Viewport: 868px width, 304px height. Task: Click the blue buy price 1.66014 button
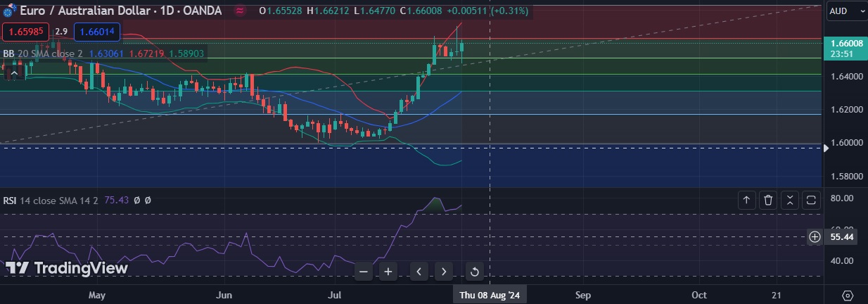pyautogui.click(x=98, y=32)
